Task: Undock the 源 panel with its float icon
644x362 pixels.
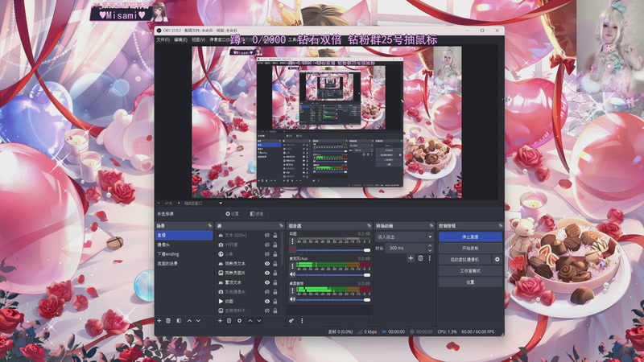Action: point(281,226)
